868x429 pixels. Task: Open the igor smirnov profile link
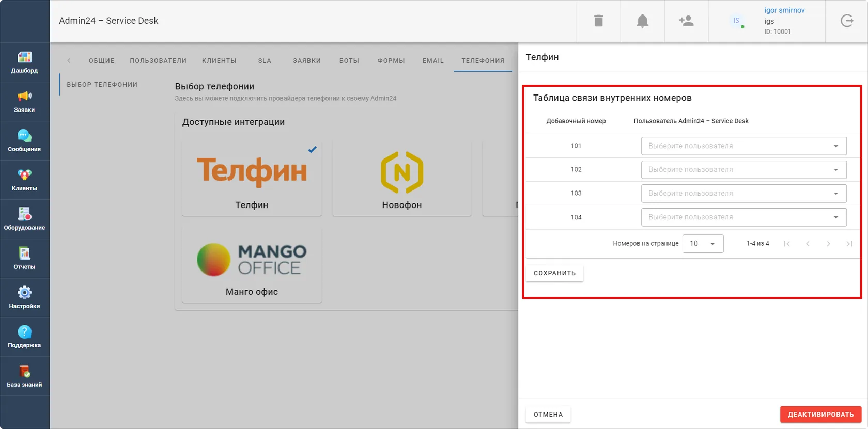pyautogui.click(x=784, y=10)
